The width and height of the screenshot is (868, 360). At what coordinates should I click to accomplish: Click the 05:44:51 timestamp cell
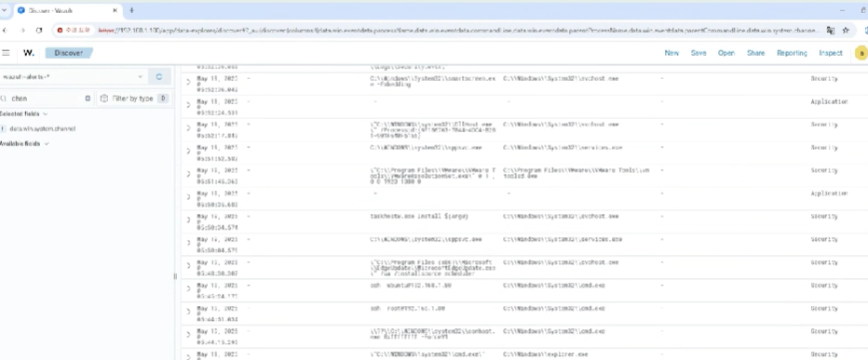pos(217,313)
